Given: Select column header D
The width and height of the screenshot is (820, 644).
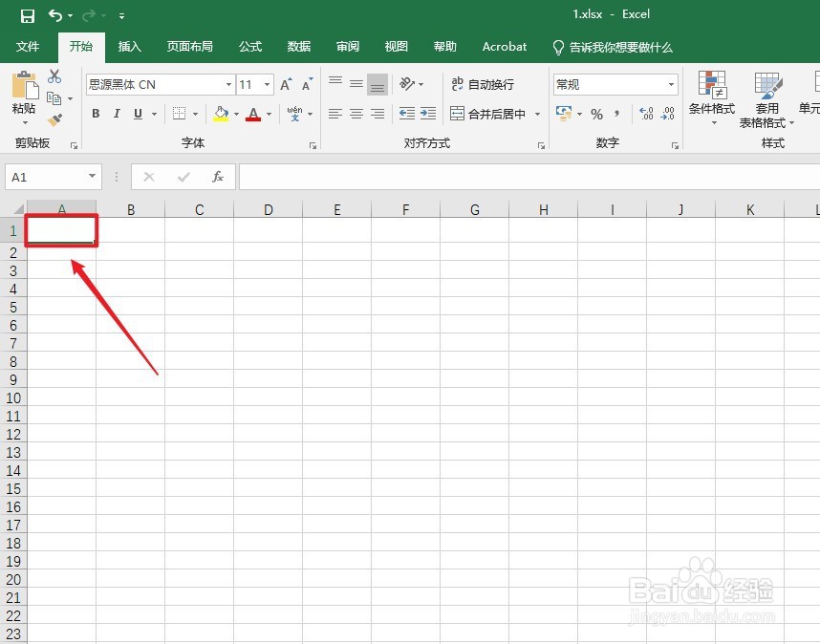Looking at the screenshot, I should (269, 209).
